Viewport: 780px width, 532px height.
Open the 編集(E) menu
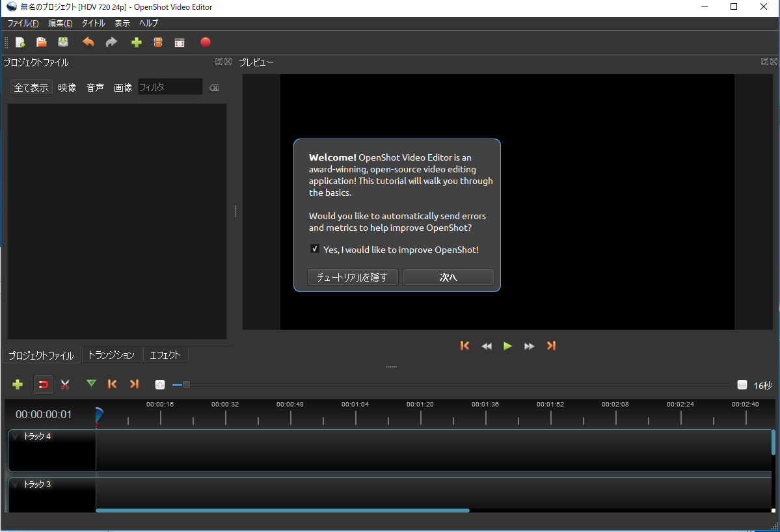[x=61, y=23]
